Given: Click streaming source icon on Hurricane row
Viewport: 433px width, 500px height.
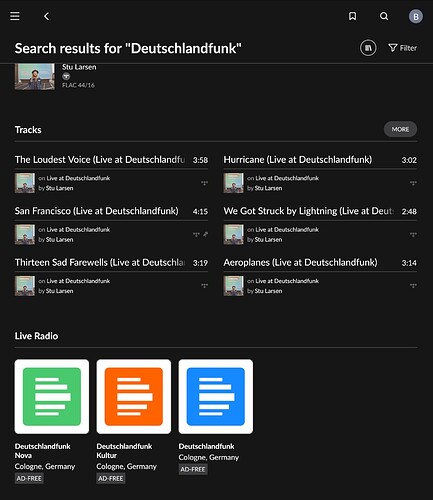Looking at the screenshot, I should click(413, 183).
